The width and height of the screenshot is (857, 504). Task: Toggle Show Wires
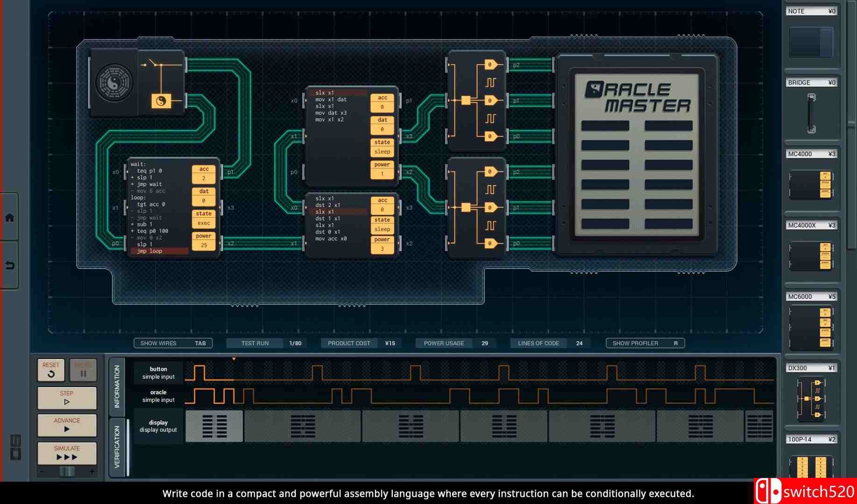(x=173, y=343)
